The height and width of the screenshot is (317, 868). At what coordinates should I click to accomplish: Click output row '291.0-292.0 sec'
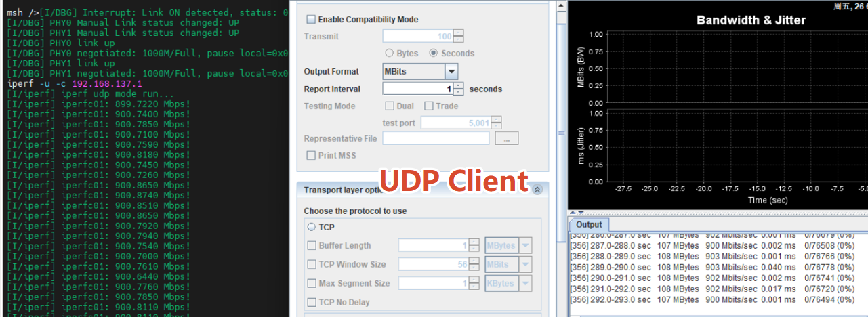pyautogui.click(x=712, y=289)
